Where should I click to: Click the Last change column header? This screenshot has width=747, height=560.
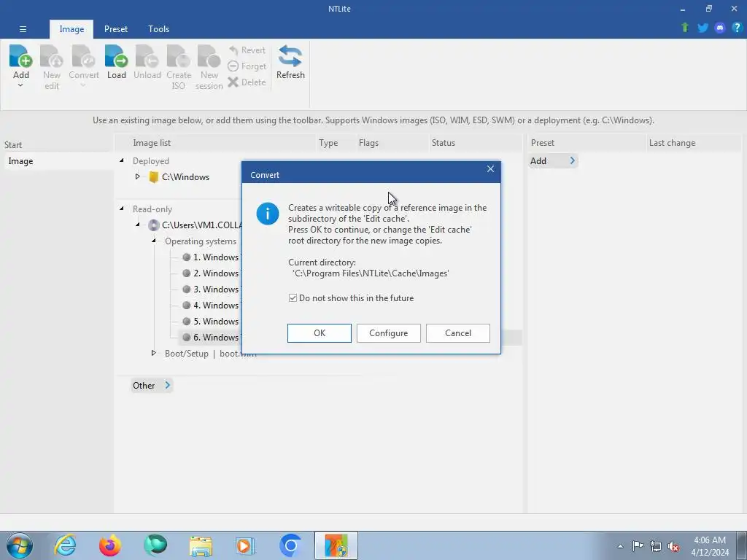[x=694, y=143]
